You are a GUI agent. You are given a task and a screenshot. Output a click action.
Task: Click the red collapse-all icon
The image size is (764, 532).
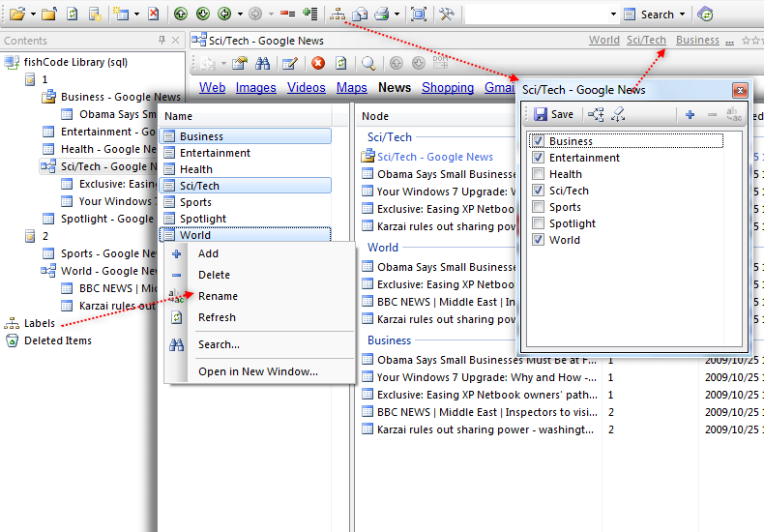(287, 15)
